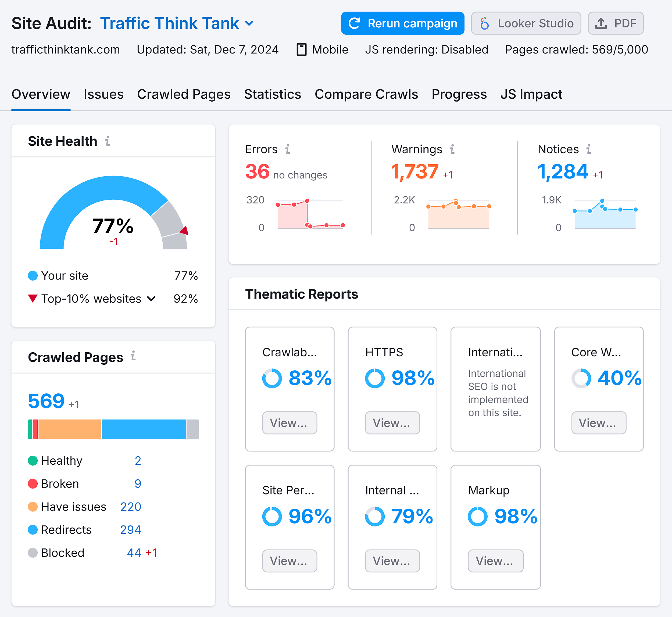Click the Mobile device icon
672x617 pixels.
click(302, 49)
